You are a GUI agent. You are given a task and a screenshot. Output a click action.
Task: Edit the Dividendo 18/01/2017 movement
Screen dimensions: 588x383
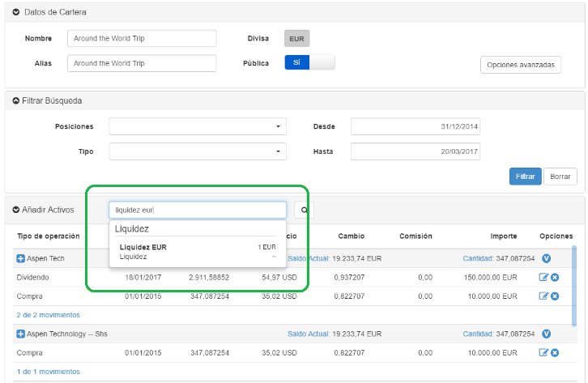pyautogui.click(x=543, y=277)
